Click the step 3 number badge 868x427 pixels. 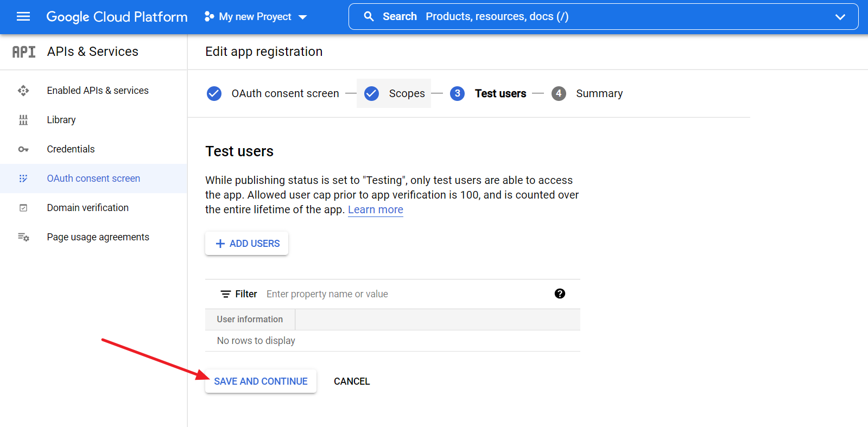coord(458,93)
